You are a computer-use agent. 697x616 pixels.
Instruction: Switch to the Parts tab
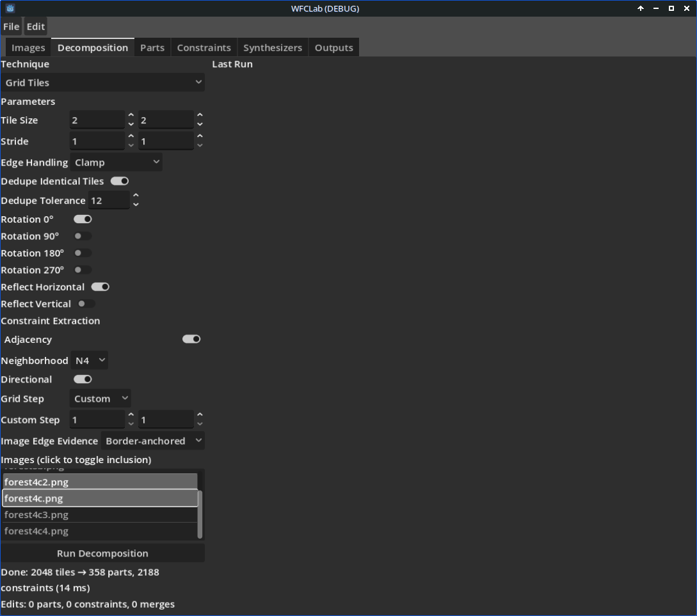coord(152,47)
